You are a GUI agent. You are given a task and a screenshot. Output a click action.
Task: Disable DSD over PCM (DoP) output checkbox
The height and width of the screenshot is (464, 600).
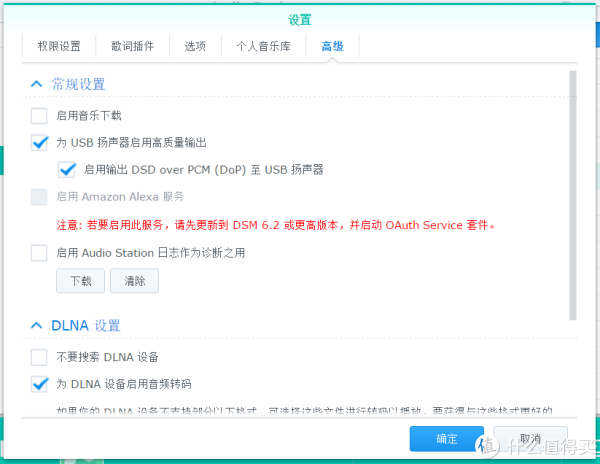coord(67,170)
